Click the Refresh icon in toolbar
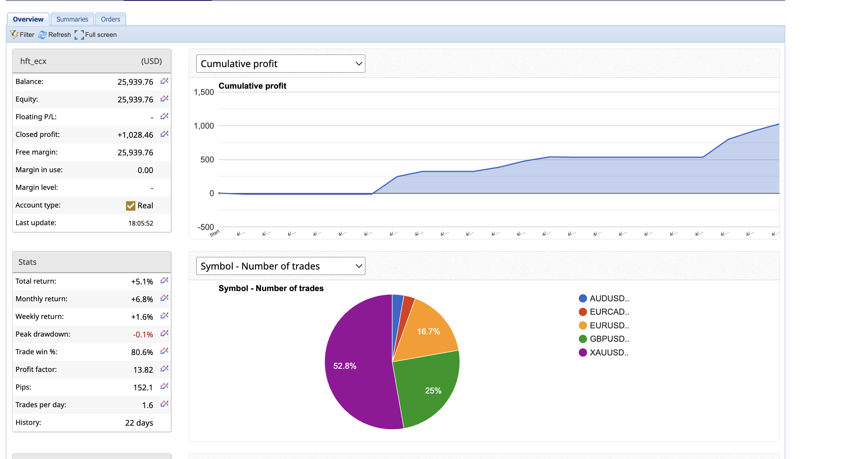868x459 pixels. 42,35
